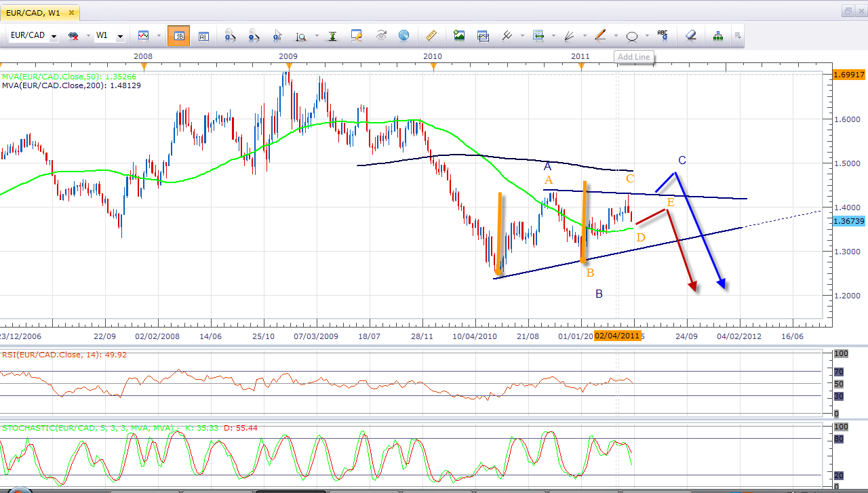Screen dimensions: 868x493
Task: Expand the ellipse shape dropdown arrow
Action: [x=647, y=36]
